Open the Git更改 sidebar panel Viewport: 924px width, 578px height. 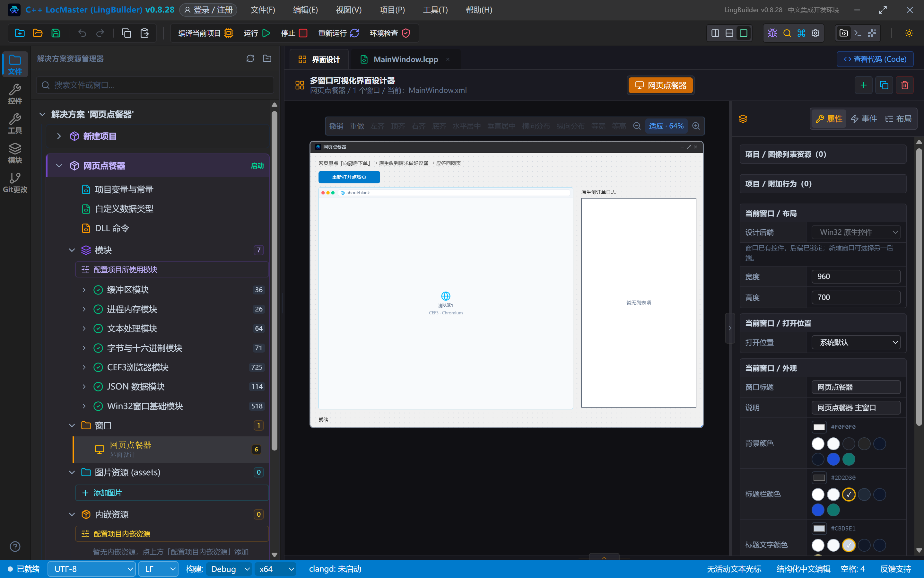click(15, 183)
